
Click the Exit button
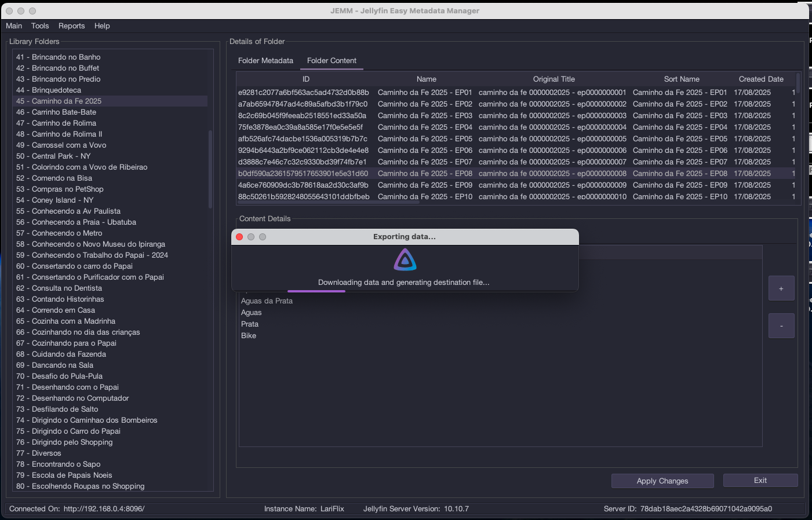pyautogui.click(x=760, y=481)
